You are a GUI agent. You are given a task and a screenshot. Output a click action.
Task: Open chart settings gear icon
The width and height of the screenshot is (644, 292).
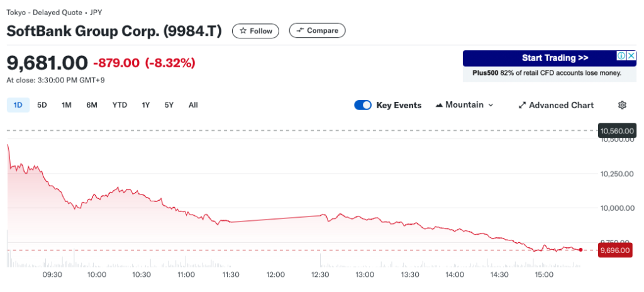tap(622, 105)
